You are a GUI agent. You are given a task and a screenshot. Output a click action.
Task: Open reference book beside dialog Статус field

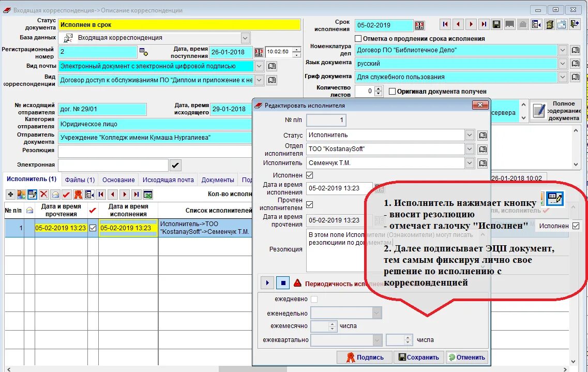[483, 135]
